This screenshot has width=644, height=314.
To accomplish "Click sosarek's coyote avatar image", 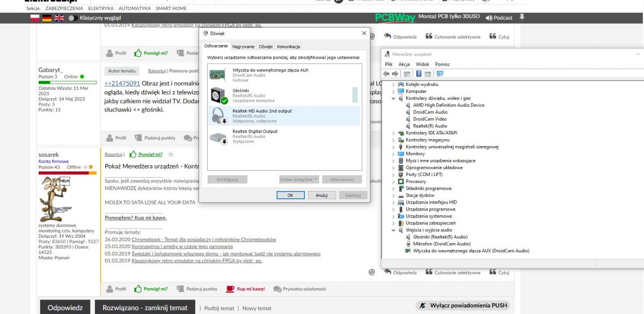I will tap(55, 199).
